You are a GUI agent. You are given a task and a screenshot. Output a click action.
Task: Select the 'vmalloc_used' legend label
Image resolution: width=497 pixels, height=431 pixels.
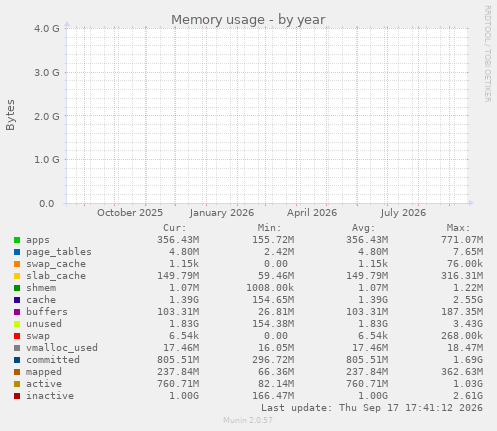(x=62, y=348)
